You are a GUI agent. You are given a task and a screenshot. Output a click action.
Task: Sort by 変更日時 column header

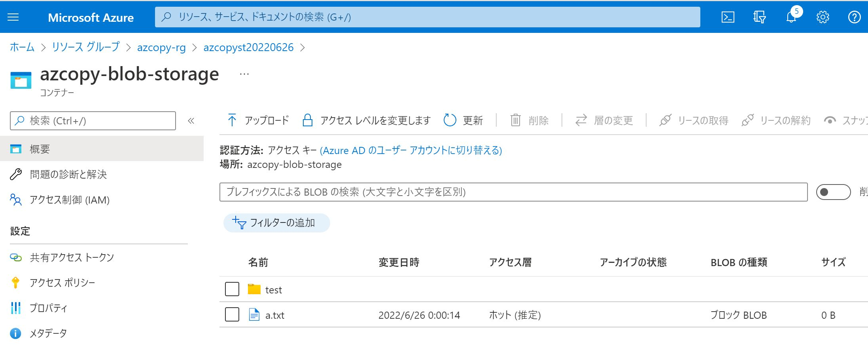(x=399, y=263)
